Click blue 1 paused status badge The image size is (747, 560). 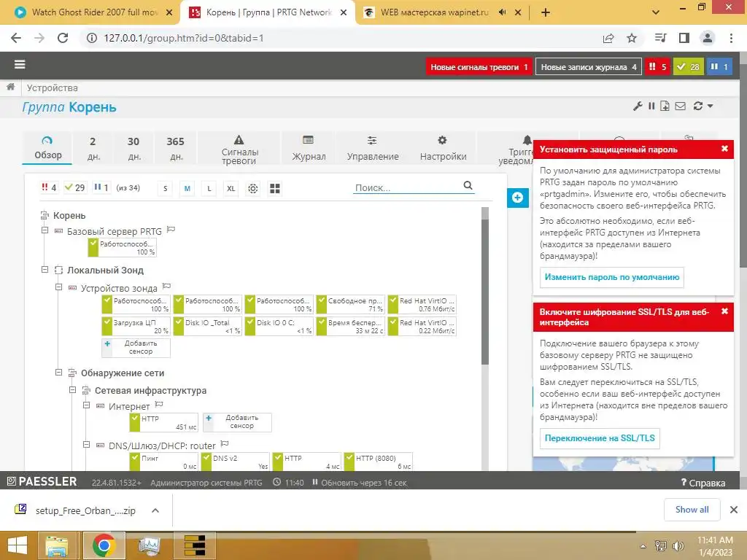point(719,66)
